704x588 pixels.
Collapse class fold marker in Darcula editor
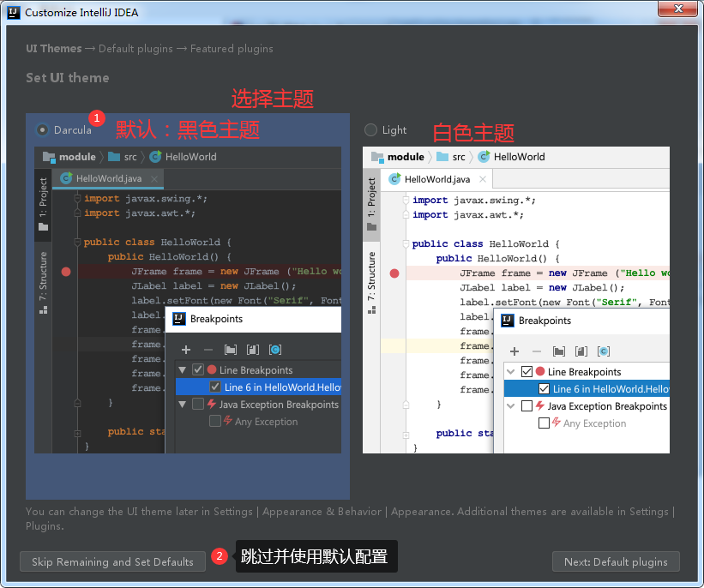tap(77, 243)
